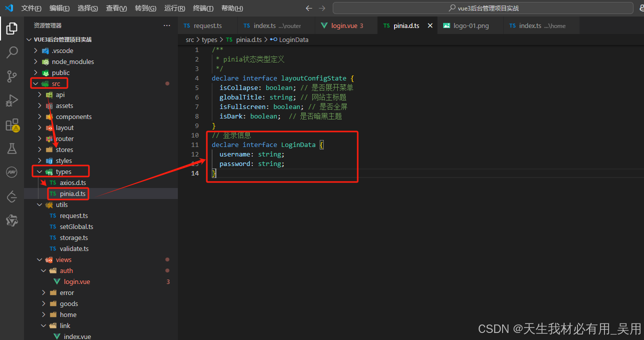Open the 编辑(E) menu
The width and height of the screenshot is (644, 340).
tap(59, 8)
